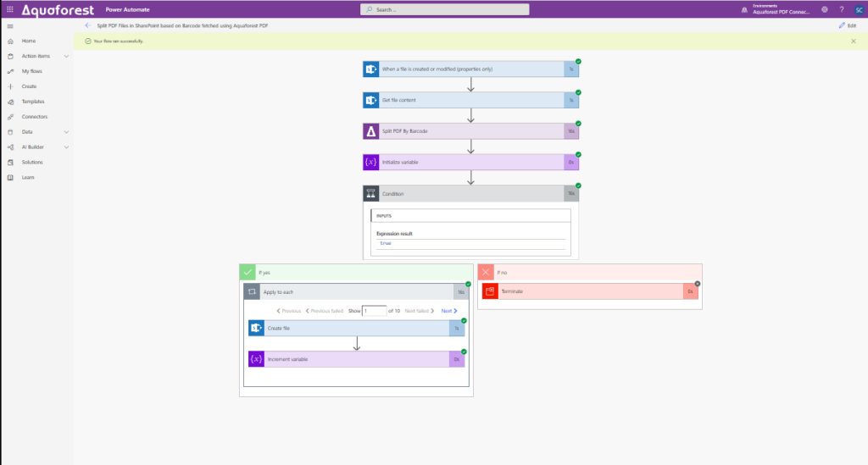Expand the Data navigation section
This screenshot has width=868, height=465.
click(x=66, y=132)
